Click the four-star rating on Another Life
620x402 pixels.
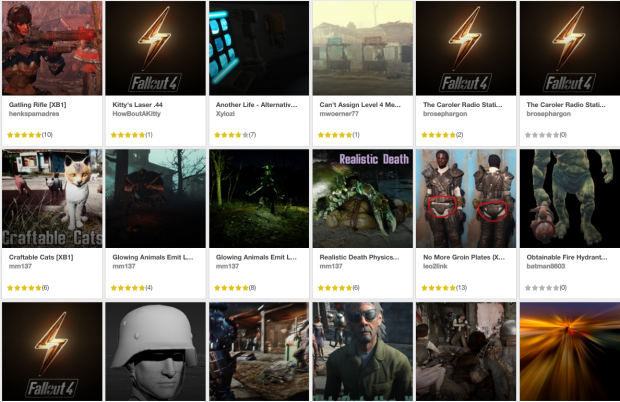tap(235, 135)
